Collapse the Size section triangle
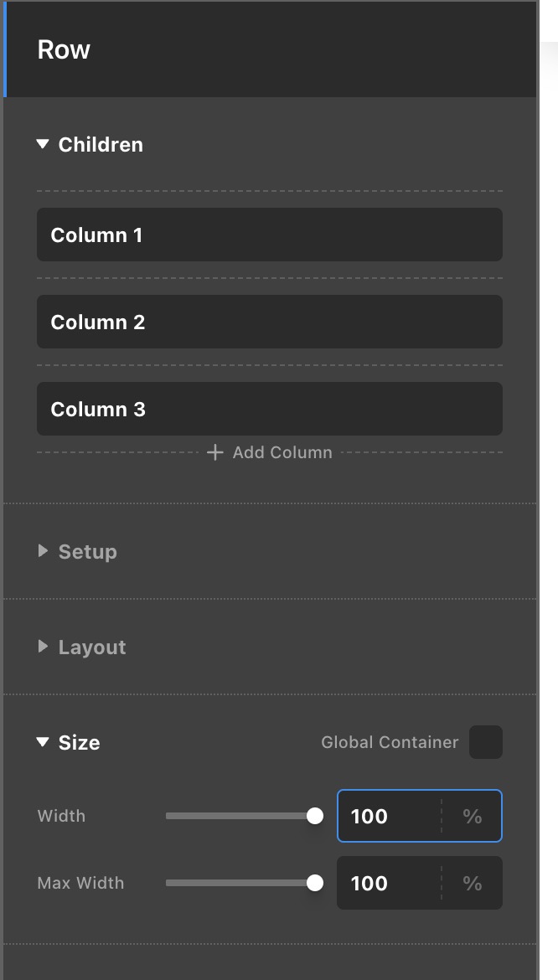558x980 pixels. click(x=44, y=743)
